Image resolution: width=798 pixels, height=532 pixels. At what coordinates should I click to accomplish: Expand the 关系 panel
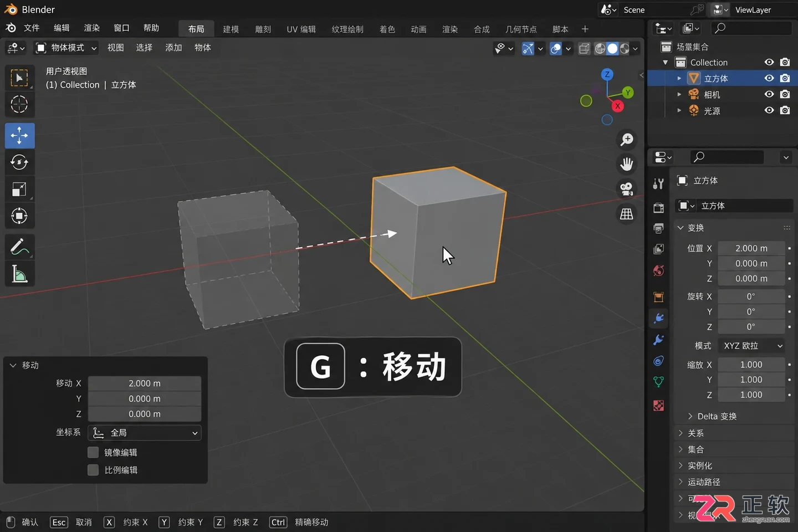pos(690,433)
